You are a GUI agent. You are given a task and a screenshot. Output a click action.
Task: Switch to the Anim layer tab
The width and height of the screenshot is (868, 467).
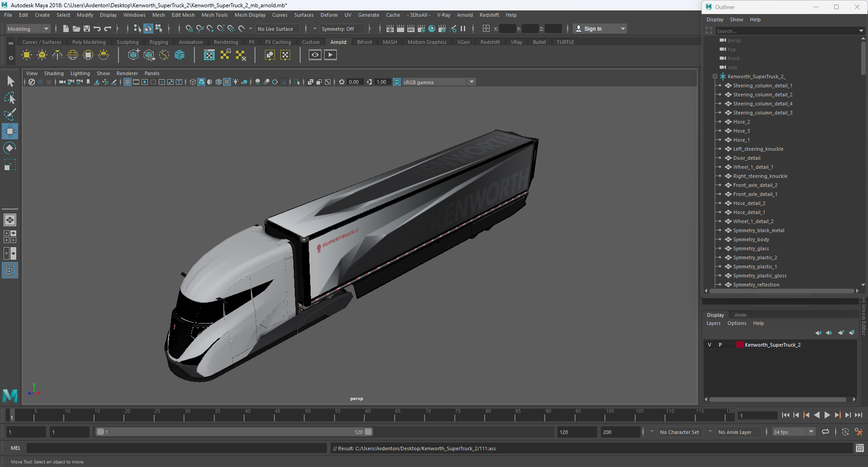pos(740,315)
